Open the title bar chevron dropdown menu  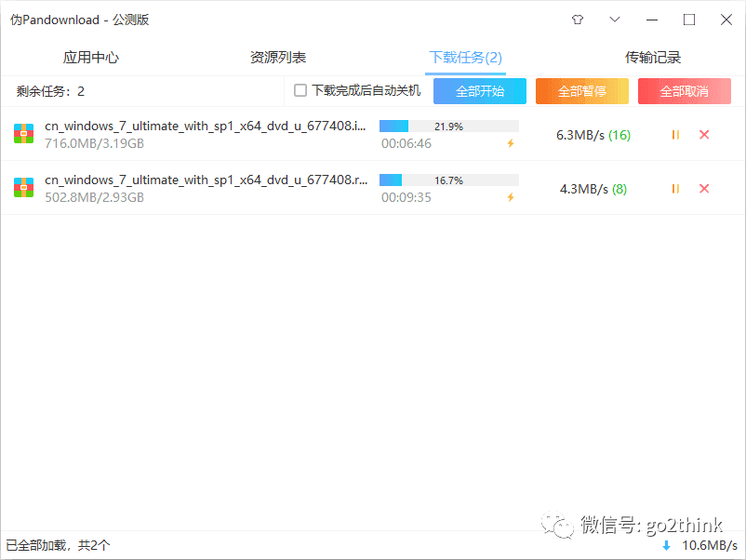coord(616,19)
